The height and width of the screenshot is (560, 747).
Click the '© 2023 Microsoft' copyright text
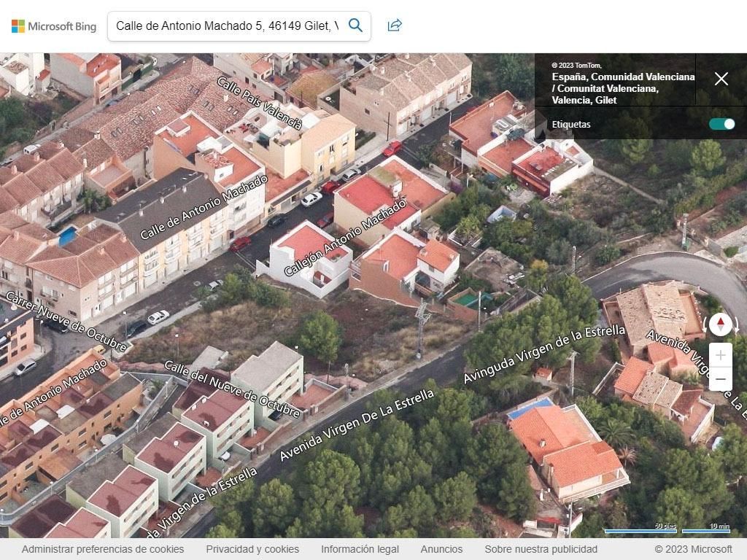pyautogui.click(x=692, y=549)
